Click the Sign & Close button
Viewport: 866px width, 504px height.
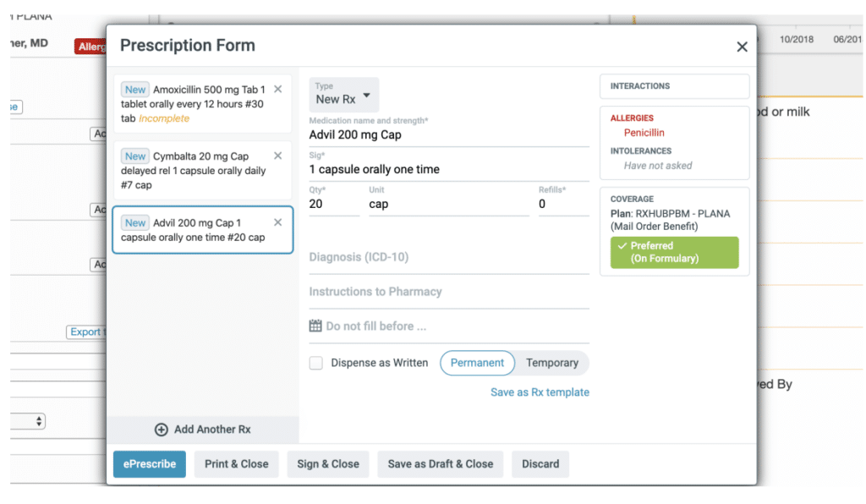pos(328,463)
